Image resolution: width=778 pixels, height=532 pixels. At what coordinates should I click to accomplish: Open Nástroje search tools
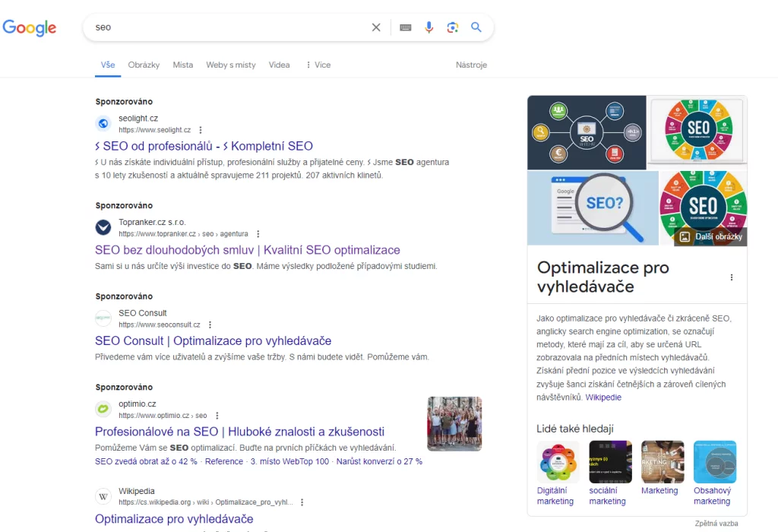(x=471, y=65)
